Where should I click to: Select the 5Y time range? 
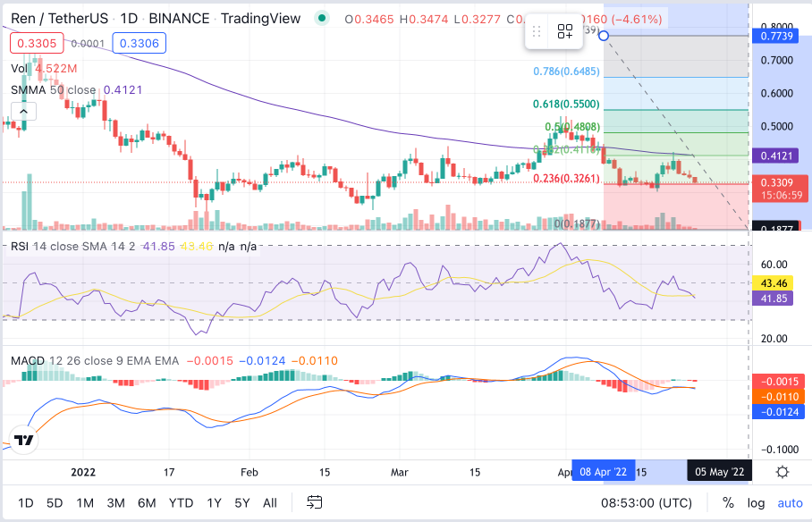(241, 503)
